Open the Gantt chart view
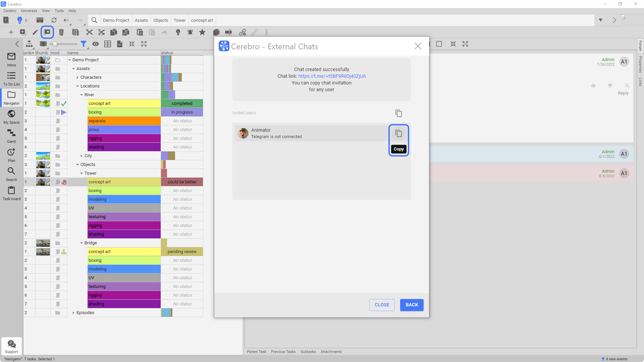The width and height of the screenshot is (644, 362). [x=11, y=136]
